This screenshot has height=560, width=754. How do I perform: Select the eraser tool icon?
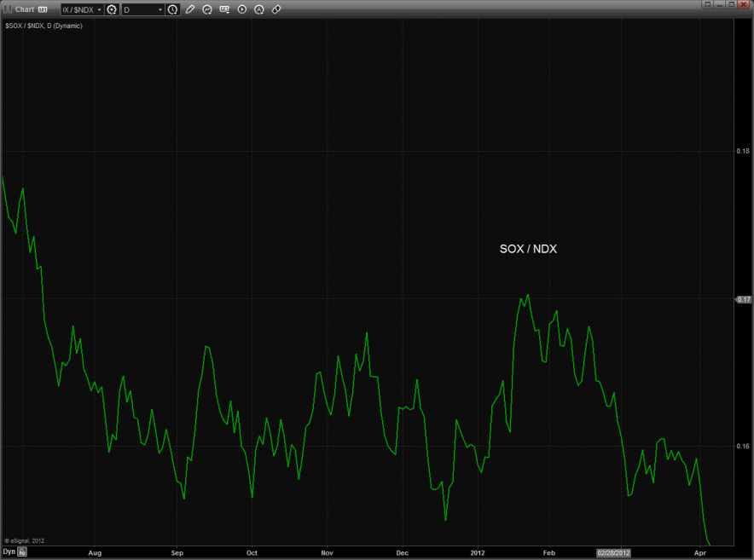click(275, 9)
